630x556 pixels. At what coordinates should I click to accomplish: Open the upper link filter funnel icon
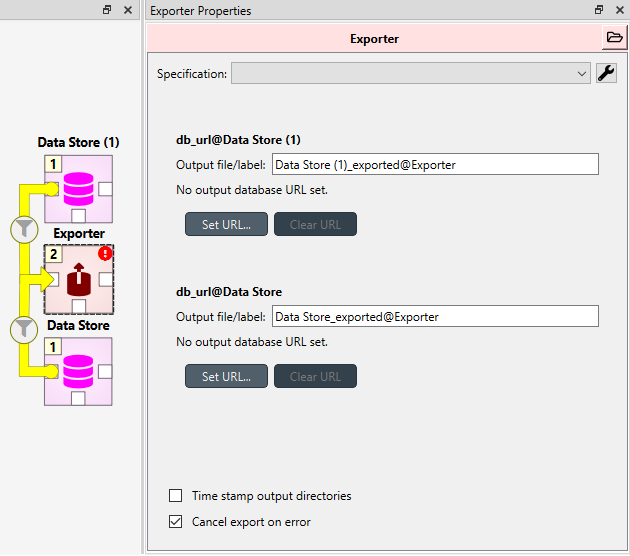pos(24,229)
